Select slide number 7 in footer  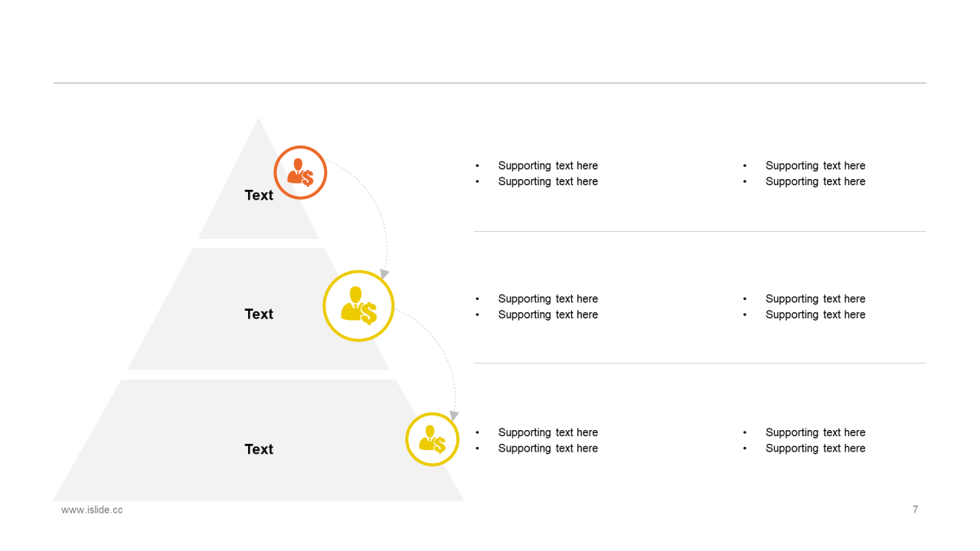pos(915,510)
